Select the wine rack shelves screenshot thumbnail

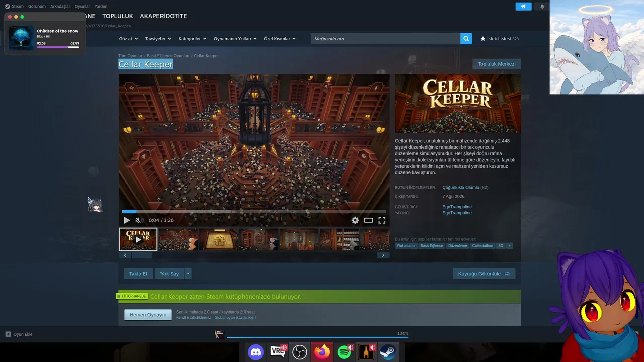[x=340, y=239]
